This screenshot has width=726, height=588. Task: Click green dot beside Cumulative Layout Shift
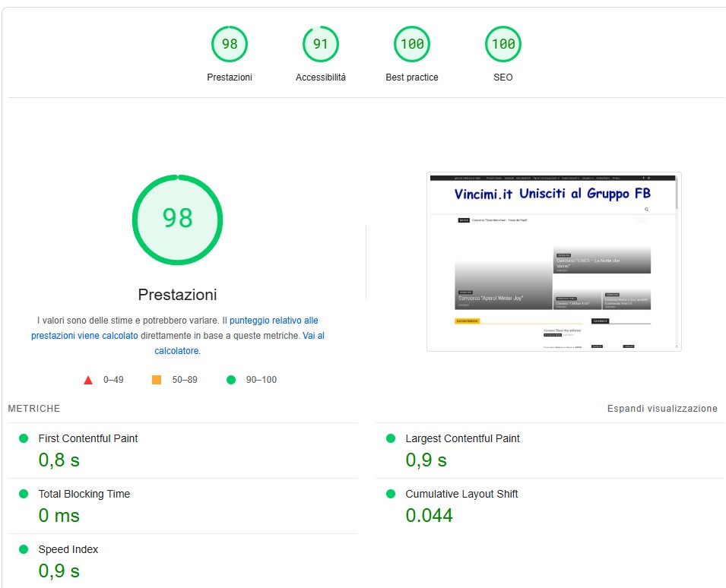391,494
